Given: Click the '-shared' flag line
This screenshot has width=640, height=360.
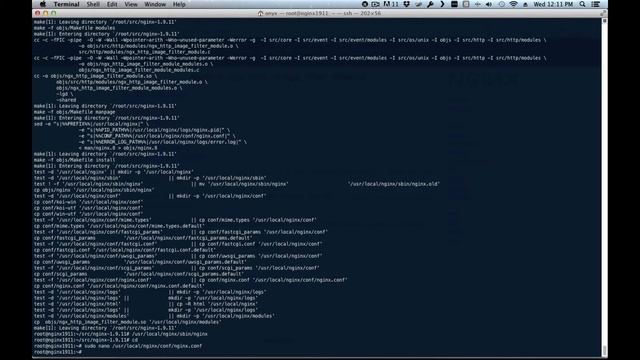Looking at the screenshot, I should 66,100.
